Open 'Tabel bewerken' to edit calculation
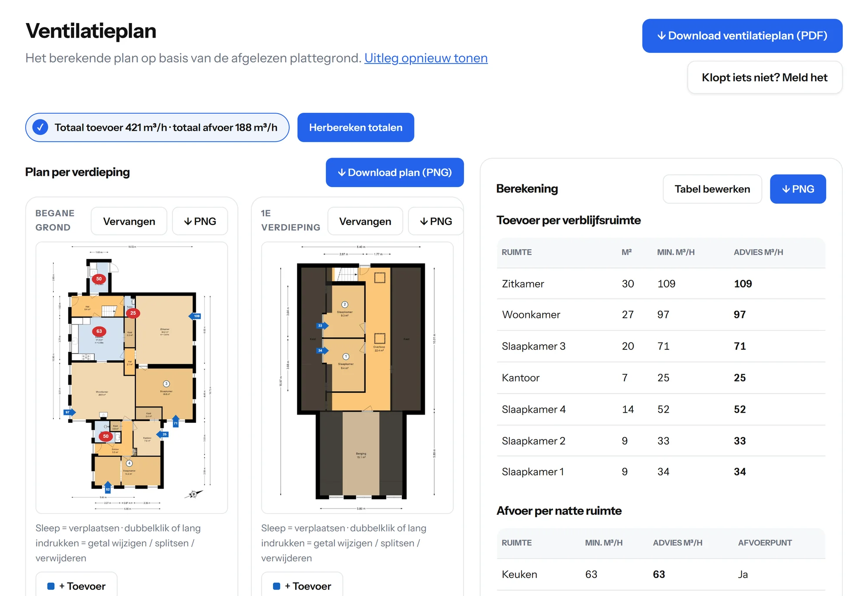 coord(712,189)
